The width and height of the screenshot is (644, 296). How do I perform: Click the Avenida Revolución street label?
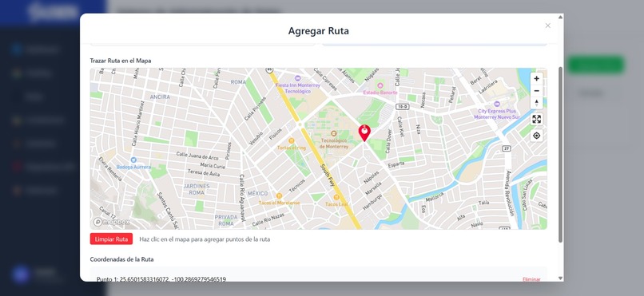click(509, 193)
